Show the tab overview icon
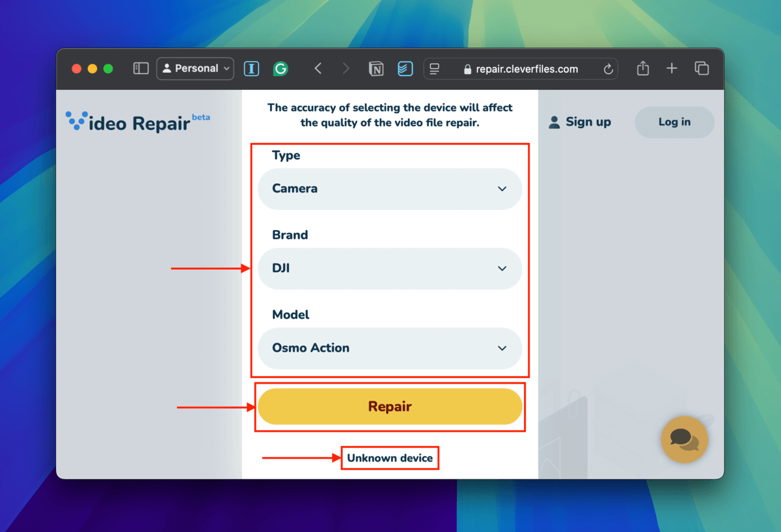This screenshot has width=781, height=532. pos(702,68)
